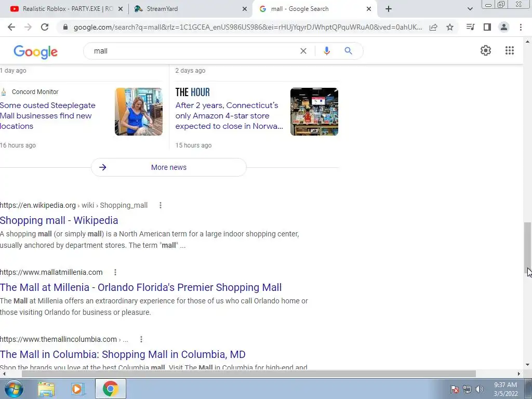
Task: Click the horizontal scrollbar thumb
Action: pyautogui.click(x=249, y=374)
